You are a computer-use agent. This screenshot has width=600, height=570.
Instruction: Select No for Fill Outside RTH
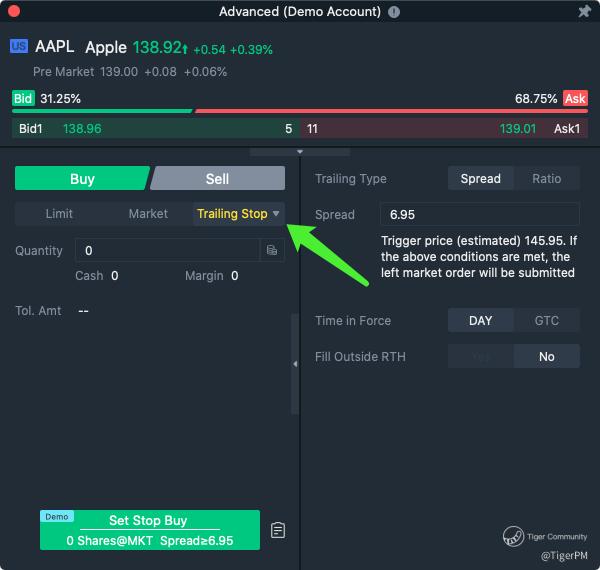coord(546,357)
